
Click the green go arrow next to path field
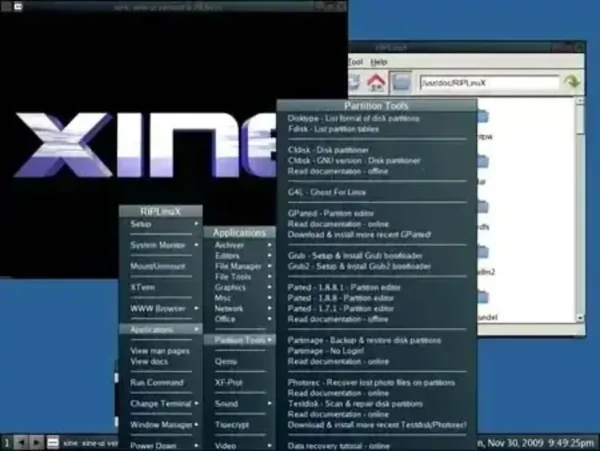572,81
